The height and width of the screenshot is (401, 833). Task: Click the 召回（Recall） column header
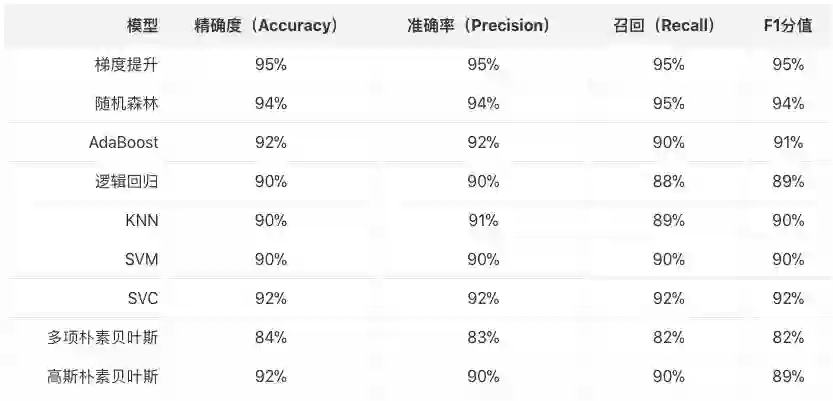663,26
